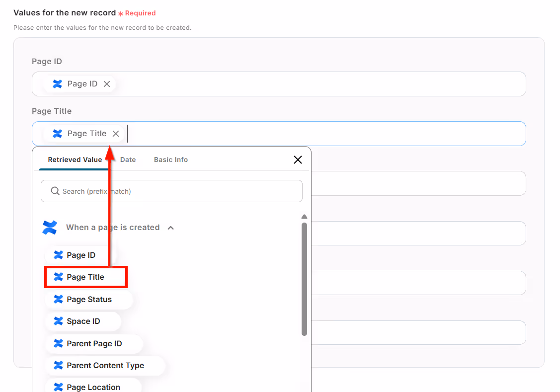This screenshot has height=392, width=560.
Task: Remove the Page Title tag from Page Title field
Action: point(116,134)
